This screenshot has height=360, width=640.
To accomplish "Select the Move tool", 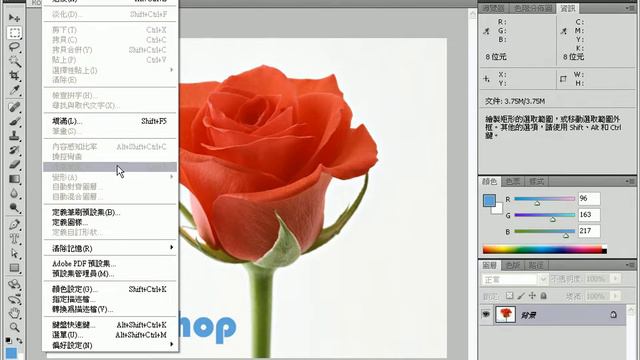I will pos(14,18).
